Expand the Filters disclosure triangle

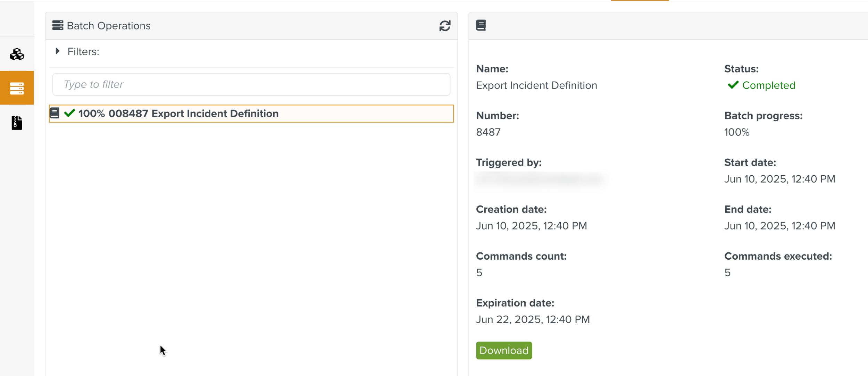(x=58, y=51)
